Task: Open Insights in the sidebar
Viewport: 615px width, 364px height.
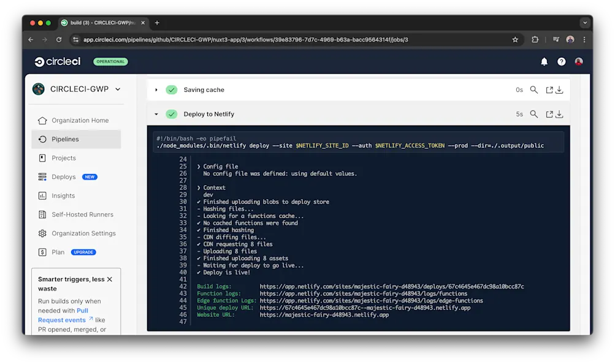Action: coord(76,195)
